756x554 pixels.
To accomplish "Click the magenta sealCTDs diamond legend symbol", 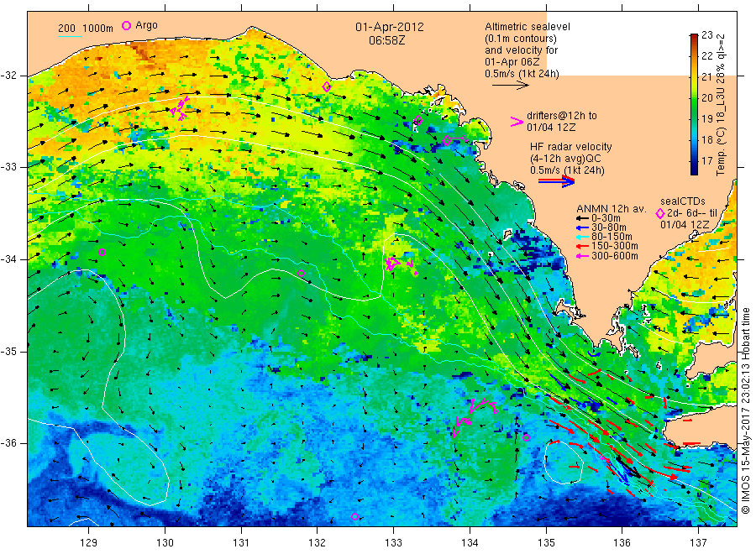I will [660, 213].
